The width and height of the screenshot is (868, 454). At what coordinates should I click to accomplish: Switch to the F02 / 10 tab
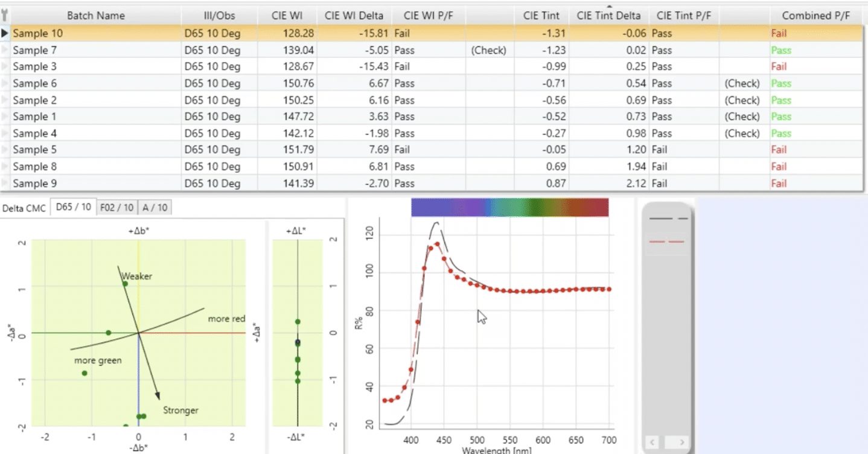116,208
